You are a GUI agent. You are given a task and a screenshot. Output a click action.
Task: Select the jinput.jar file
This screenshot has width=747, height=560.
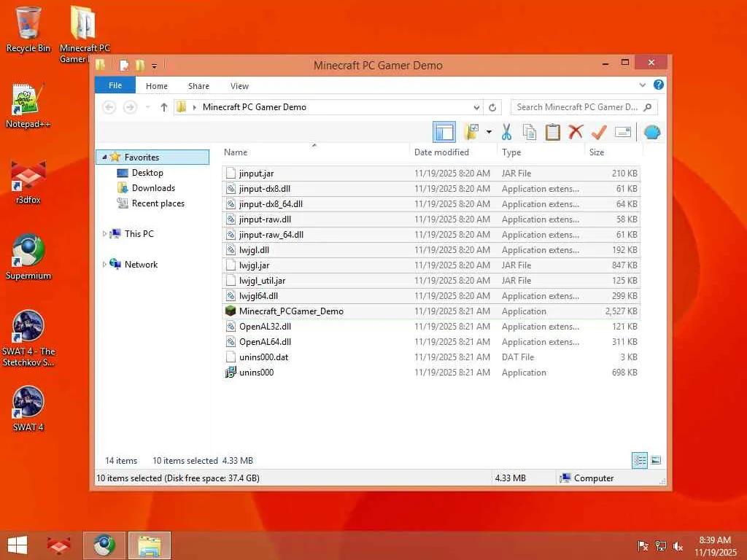[x=430, y=174]
